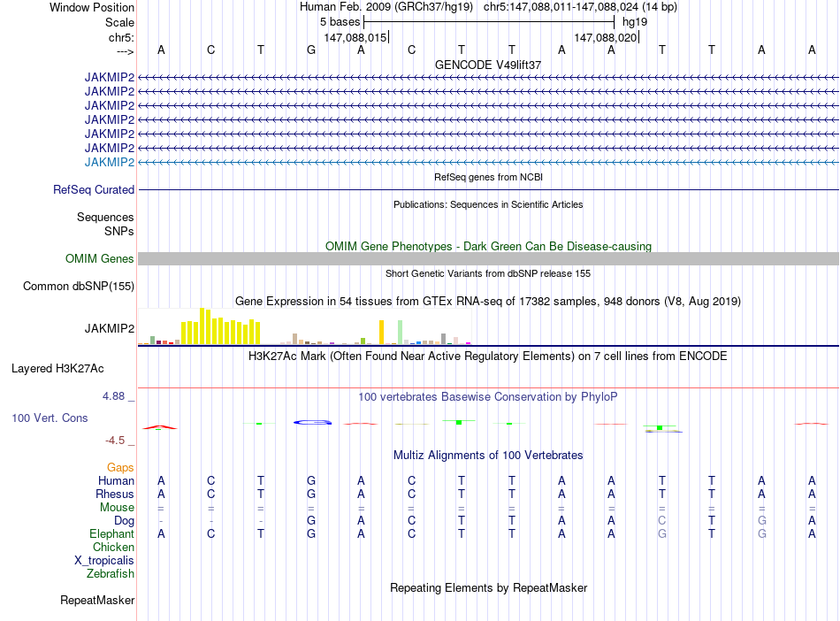The width and height of the screenshot is (840, 621).
Task: Click the Layered H3K27Ac label
Action: pyautogui.click(x=57, y=369)
